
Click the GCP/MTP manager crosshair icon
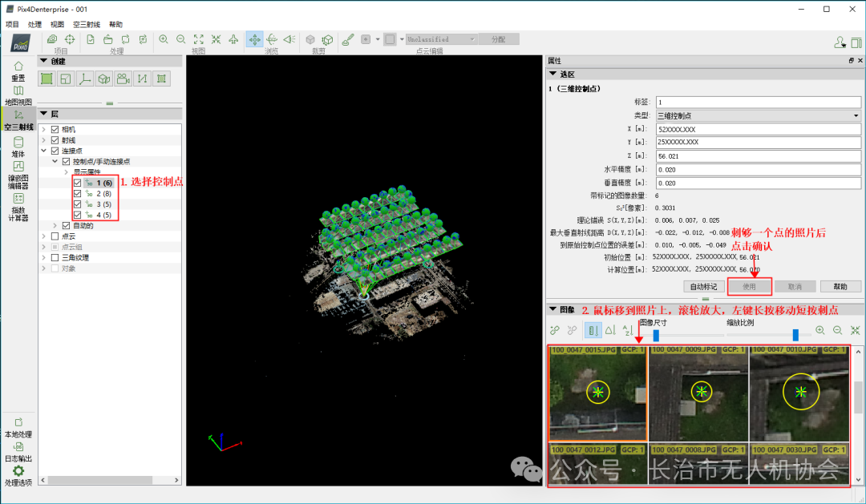[x=70, y=39]
